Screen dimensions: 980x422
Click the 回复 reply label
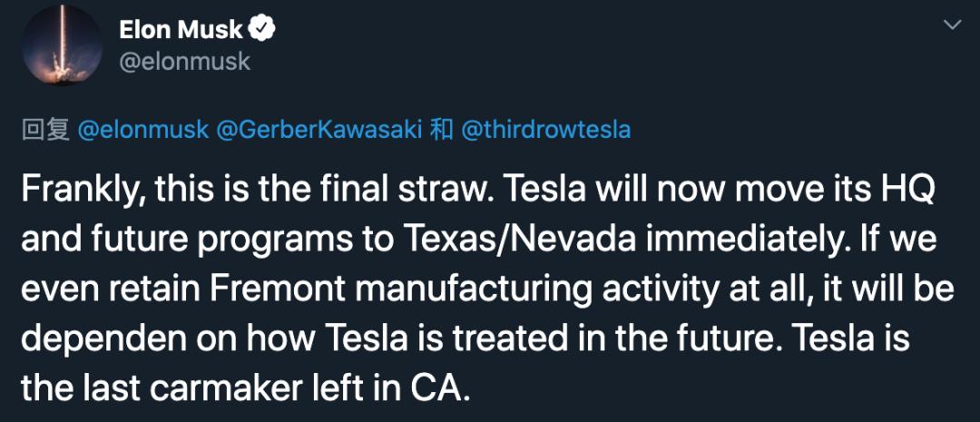(45, 130)
